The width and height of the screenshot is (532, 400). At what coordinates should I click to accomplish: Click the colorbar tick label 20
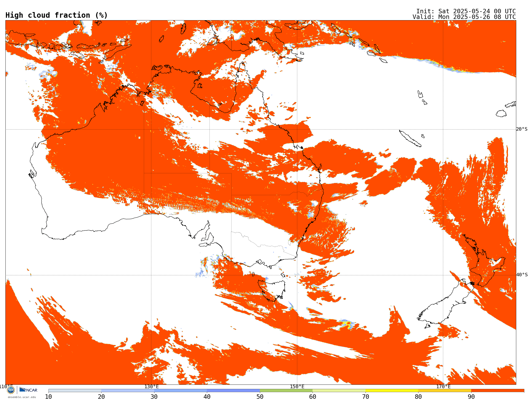pos(101,397)
